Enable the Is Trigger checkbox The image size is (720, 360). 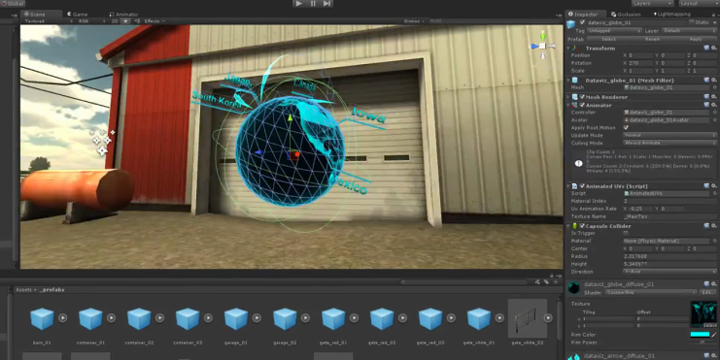click(x=626, y=233)
